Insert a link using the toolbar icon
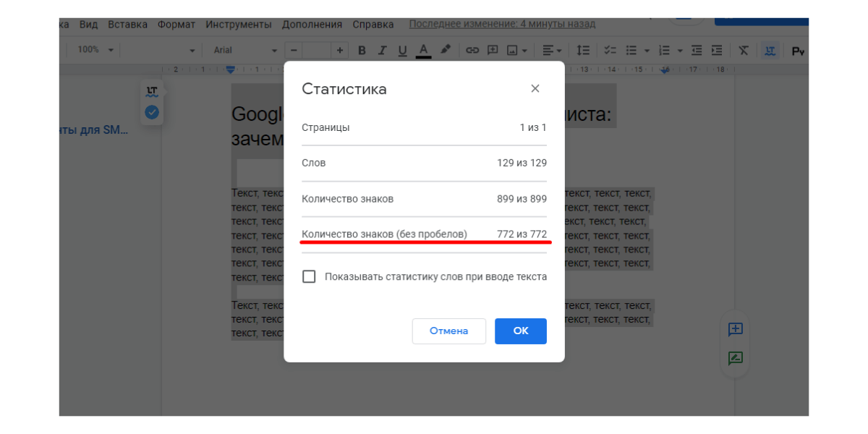The height and width of the screenshot is (434, 868). [x=472, y=50]
